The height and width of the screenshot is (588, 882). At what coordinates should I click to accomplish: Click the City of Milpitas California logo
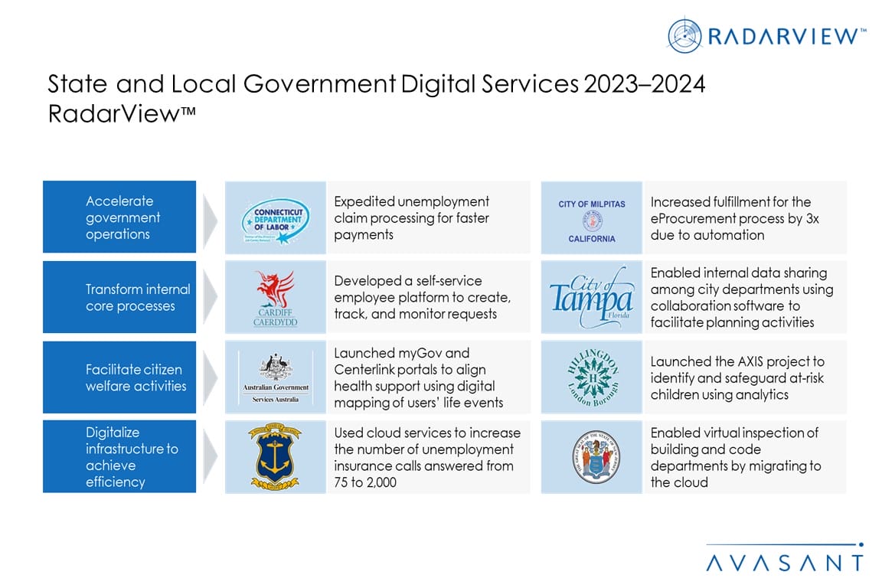click(x=591, y=221)
